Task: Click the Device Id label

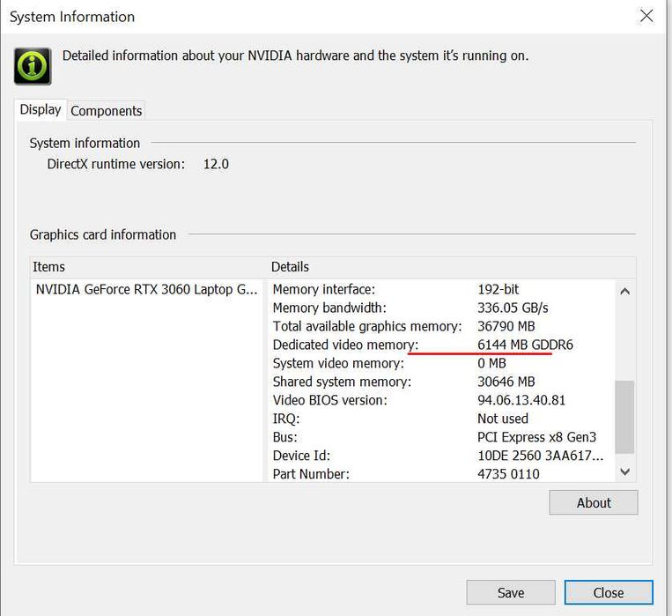Action: point(301,456)
